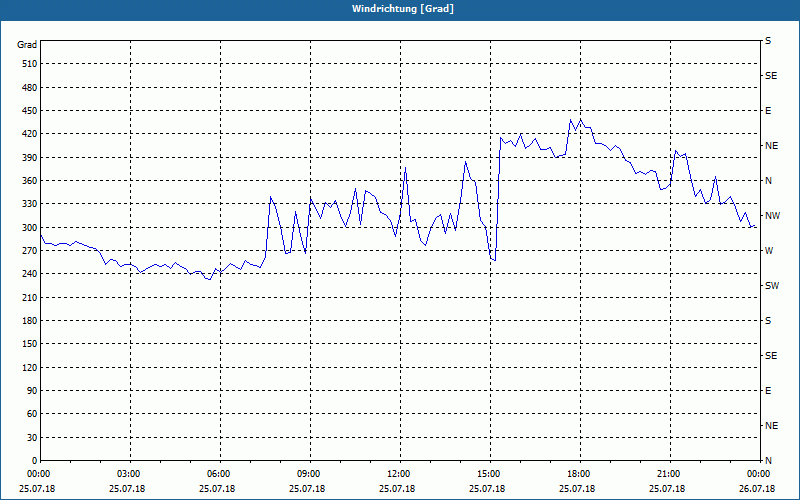Select the Grad unit label above the axis
Image resolution: width=800 pixels, height=500 pixels.
(x=27, y=45)
